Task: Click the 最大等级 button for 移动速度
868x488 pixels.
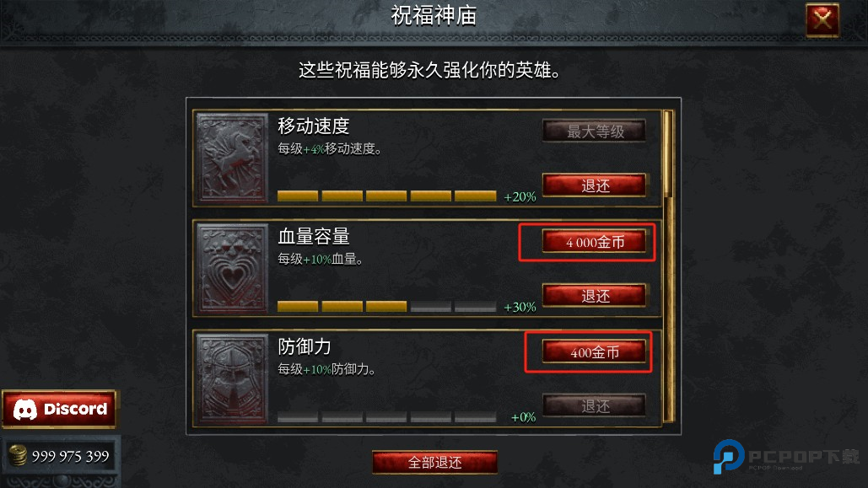Action: tap(595, 131)
